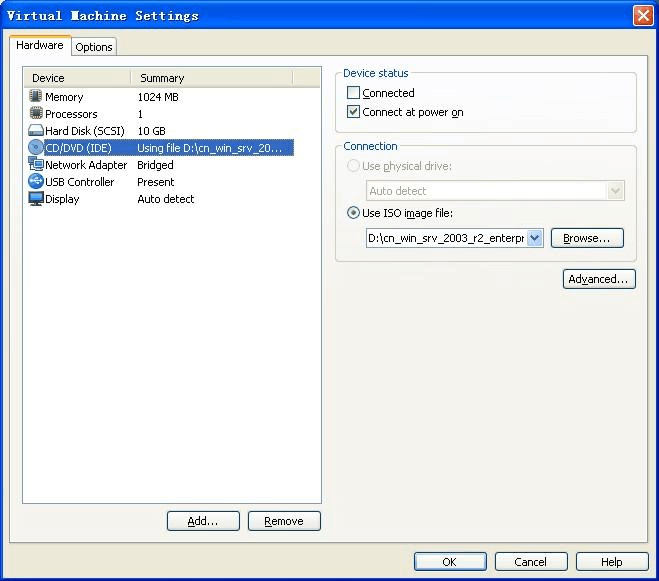659x581 pixels.
Task: Uncheck Connect at power on
Action: tap(353, 112)
